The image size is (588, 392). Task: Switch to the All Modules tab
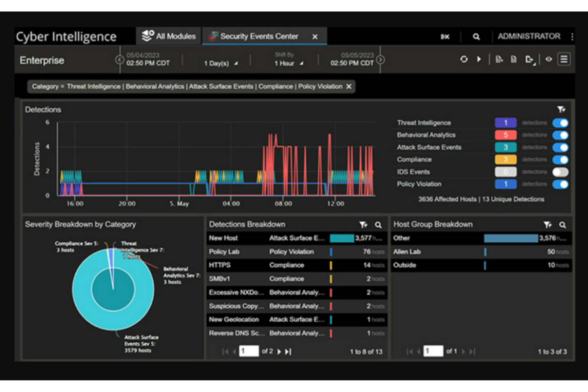click(x=168, y=36)
